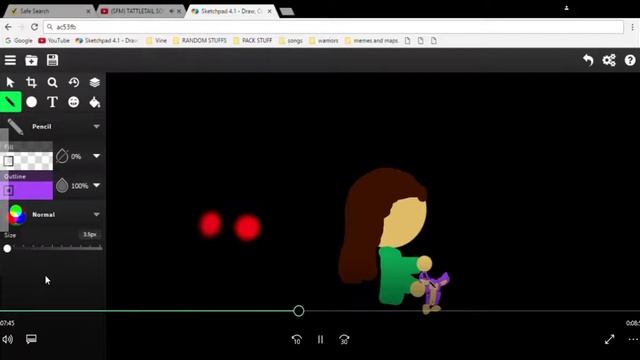This screenshot has height=360, width=640.
Task: Reload the page with refresh button
Action: [x=35, y=27]
